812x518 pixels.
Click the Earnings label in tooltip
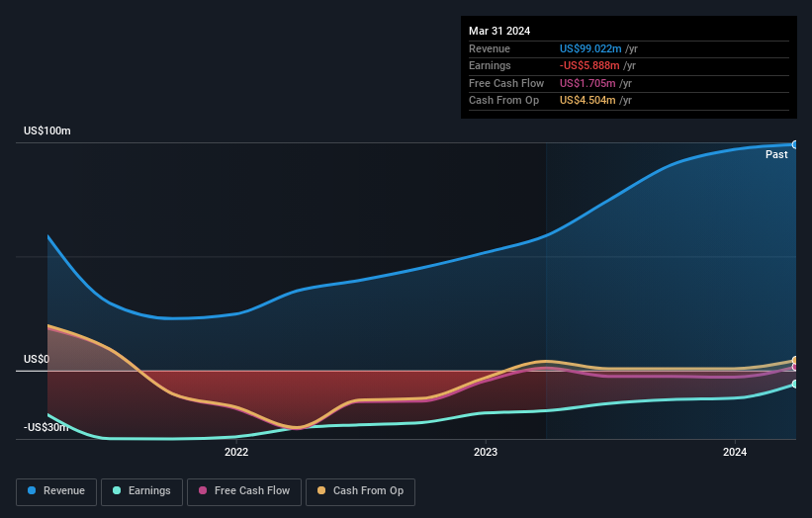tap(490, 65)
